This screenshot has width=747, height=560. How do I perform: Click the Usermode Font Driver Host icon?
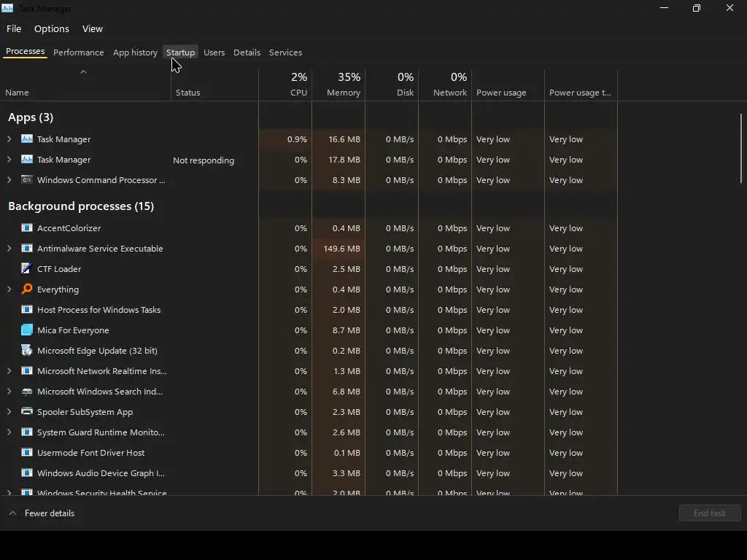(x=27, y=452)
